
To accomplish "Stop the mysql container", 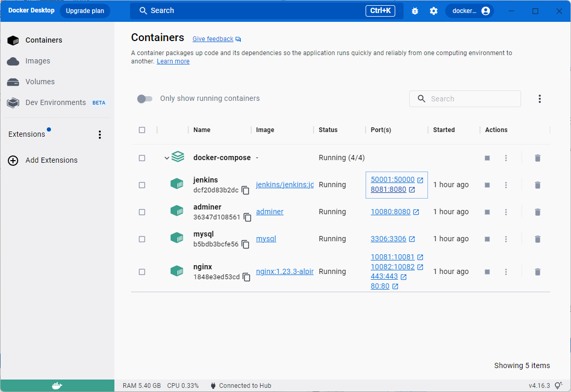I will pyautogui.click(x=487, y=239).
